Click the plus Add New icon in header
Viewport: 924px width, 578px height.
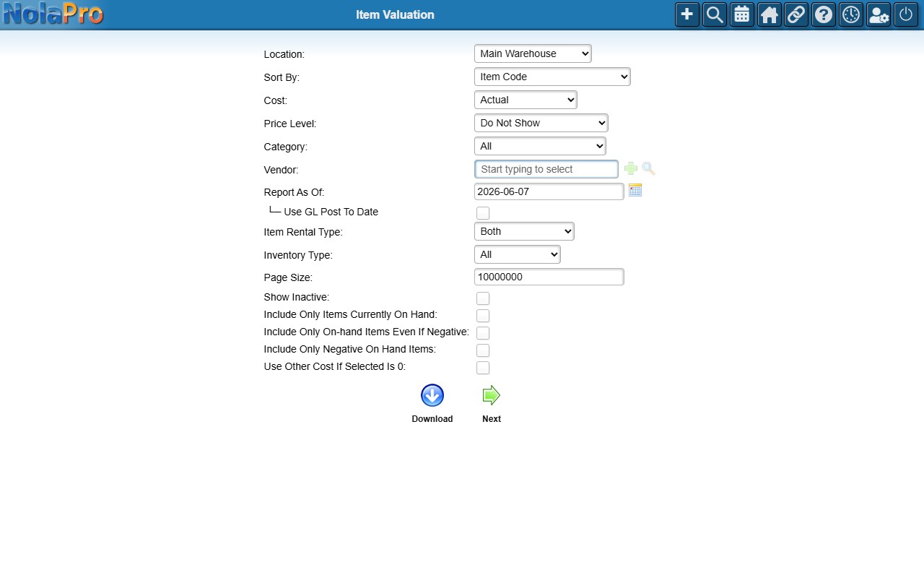coord(687,14)
